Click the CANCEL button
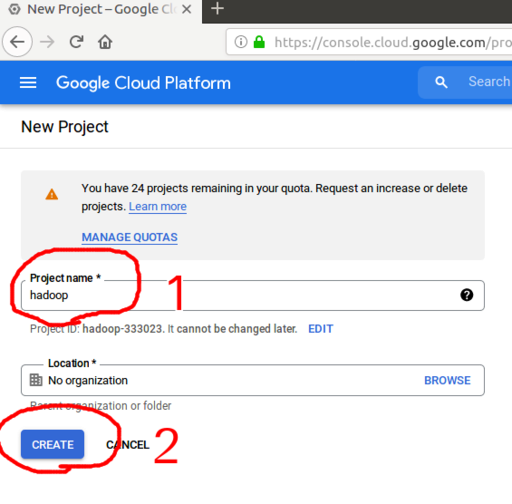512x504 pixels. click(x=128, y=445)
